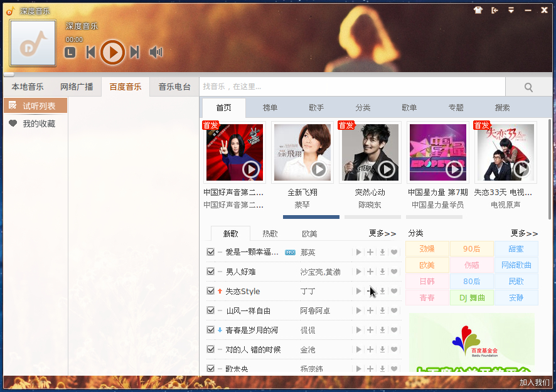Viewport: 556px width, 392px height.
Task: Open the 百度基金会 banner
Action: click(472, 342)
